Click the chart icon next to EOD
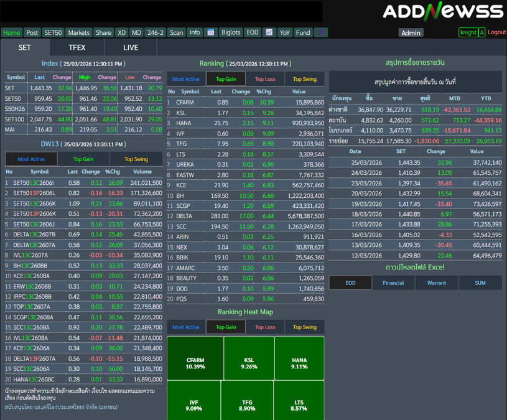Screen dimensions: 507x420 click(x=269, y=32)
